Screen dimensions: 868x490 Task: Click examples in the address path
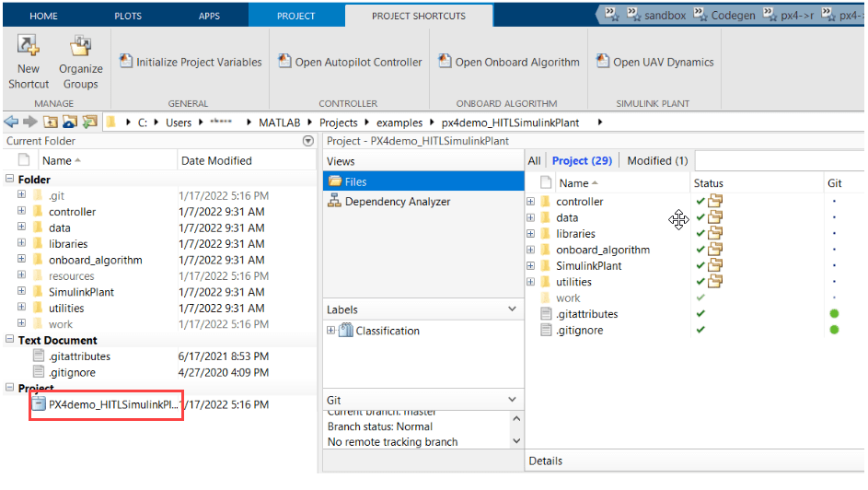399,122
